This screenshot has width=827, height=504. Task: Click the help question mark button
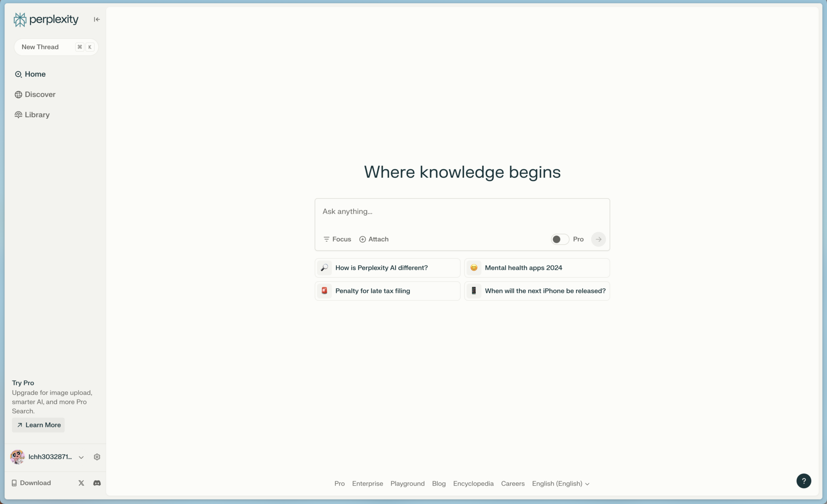tap(804, 481)
